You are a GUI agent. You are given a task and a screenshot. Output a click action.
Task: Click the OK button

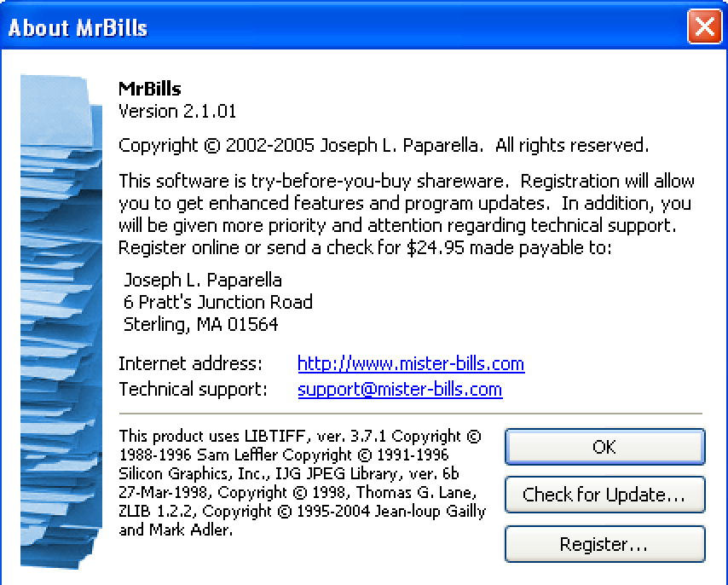click(x=604, y=447)
